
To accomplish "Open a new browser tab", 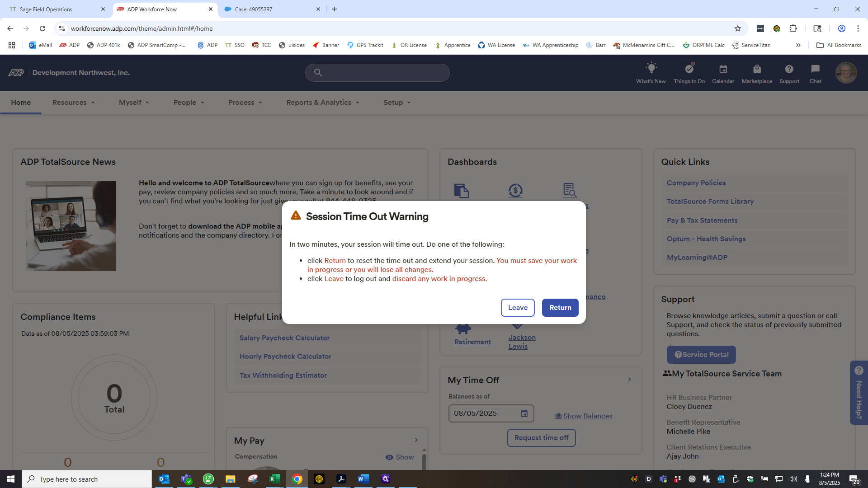I will pos(335,9).
